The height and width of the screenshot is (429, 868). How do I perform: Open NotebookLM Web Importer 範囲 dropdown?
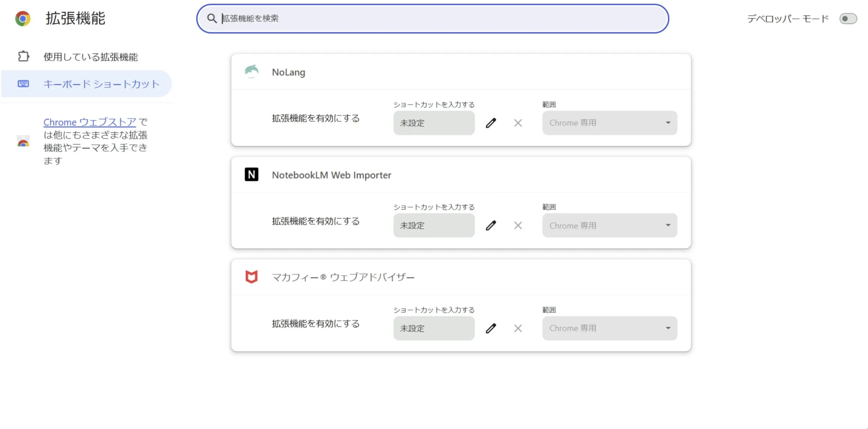(609, 225)
